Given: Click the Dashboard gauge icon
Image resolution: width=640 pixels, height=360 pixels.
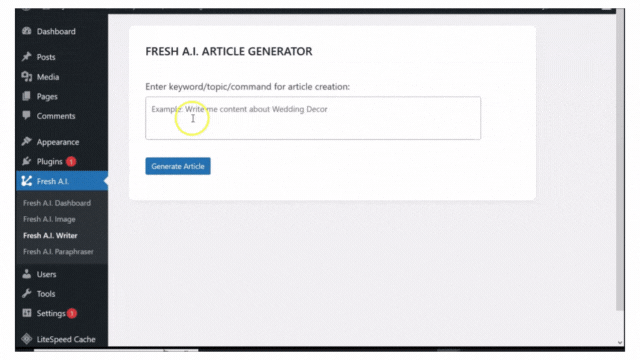Looking at the screenshot, I should 27,31.
